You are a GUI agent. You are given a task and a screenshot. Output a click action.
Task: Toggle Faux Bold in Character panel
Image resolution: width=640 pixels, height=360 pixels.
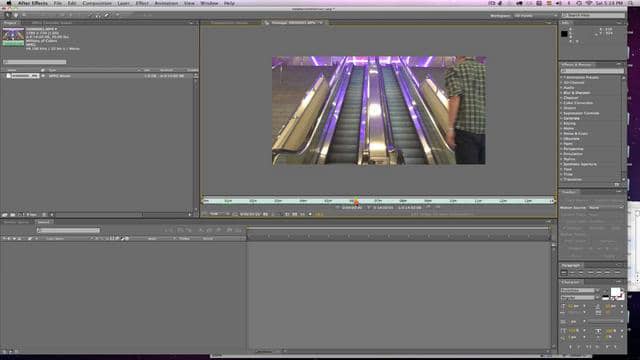570,347
